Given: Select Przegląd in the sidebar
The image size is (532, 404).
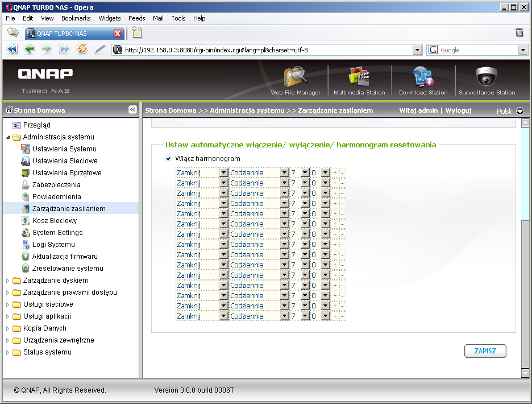Looking at the screenshot, I should click(36, 125).
